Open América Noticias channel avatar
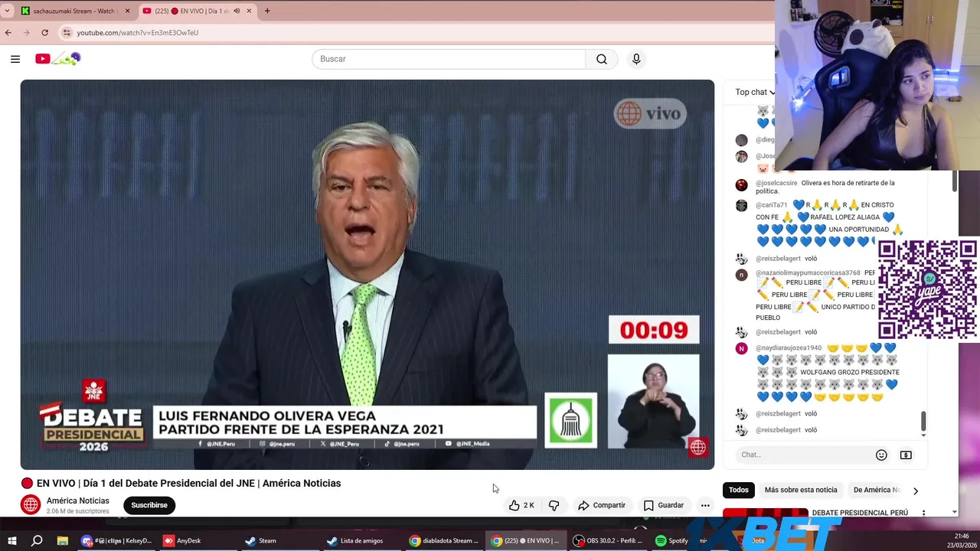The width and height of the screenshot is (980, 551). pyautogui.click(x=31, y=505)
